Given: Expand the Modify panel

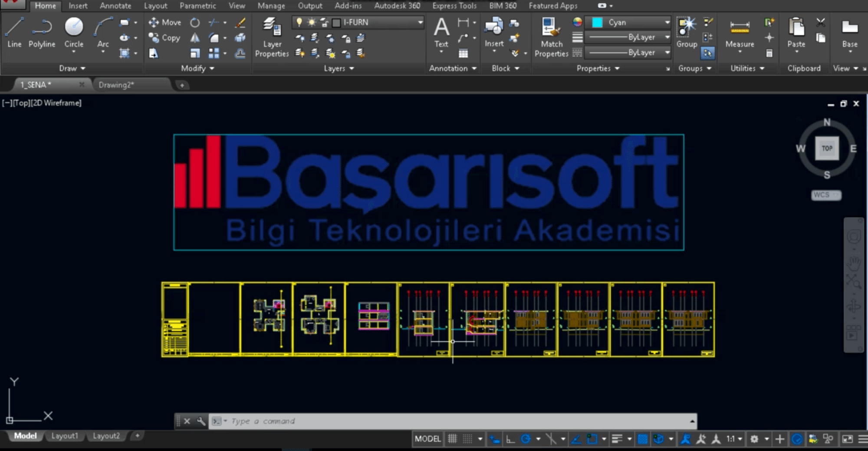Looking at the screenshot, I should click(197, 68).
